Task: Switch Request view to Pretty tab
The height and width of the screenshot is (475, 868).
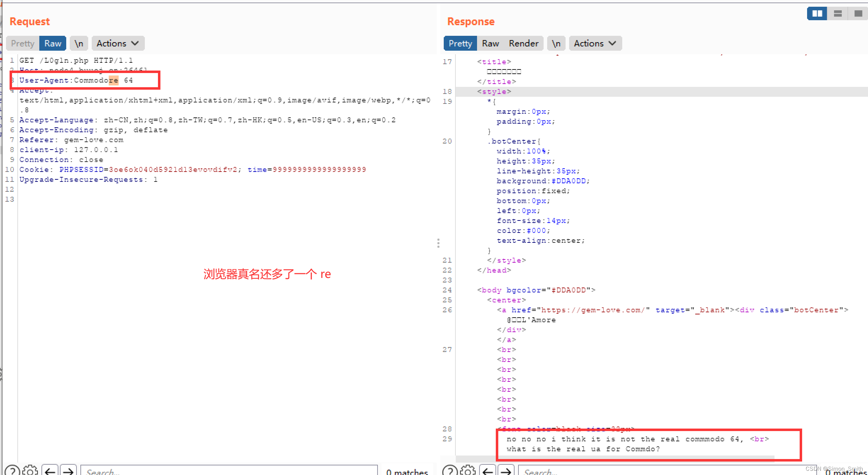Action: (x=23, y=43)
